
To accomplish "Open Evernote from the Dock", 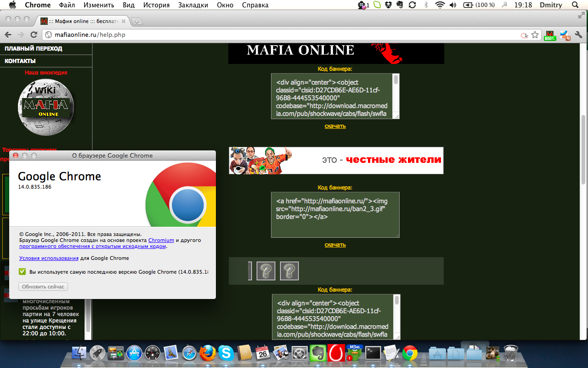I will (x=317, y=353).
